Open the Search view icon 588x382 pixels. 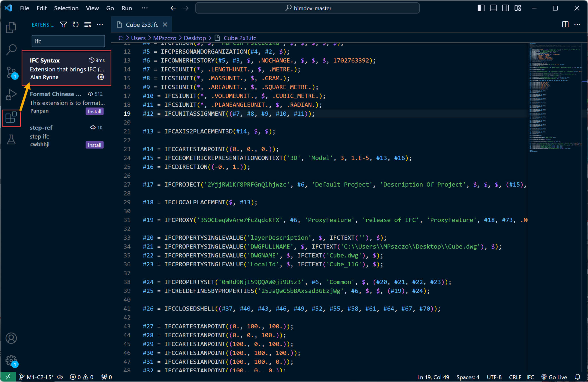(11, 49)
